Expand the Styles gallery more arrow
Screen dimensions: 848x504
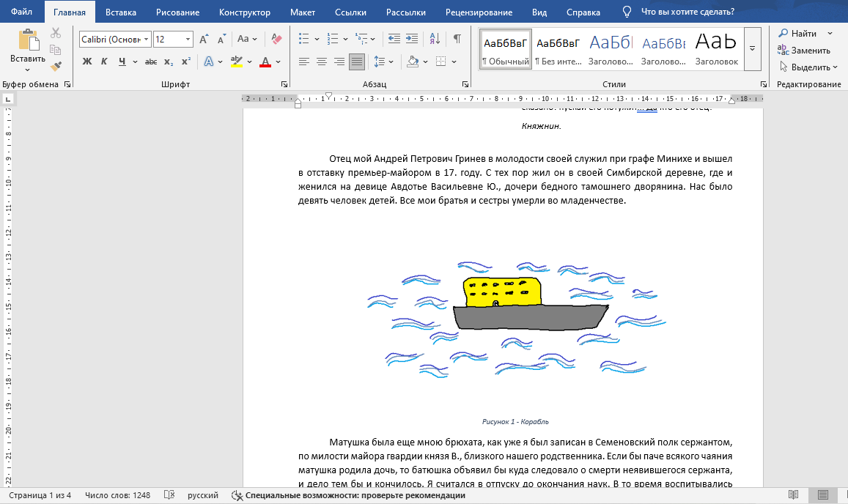[752, 48]
